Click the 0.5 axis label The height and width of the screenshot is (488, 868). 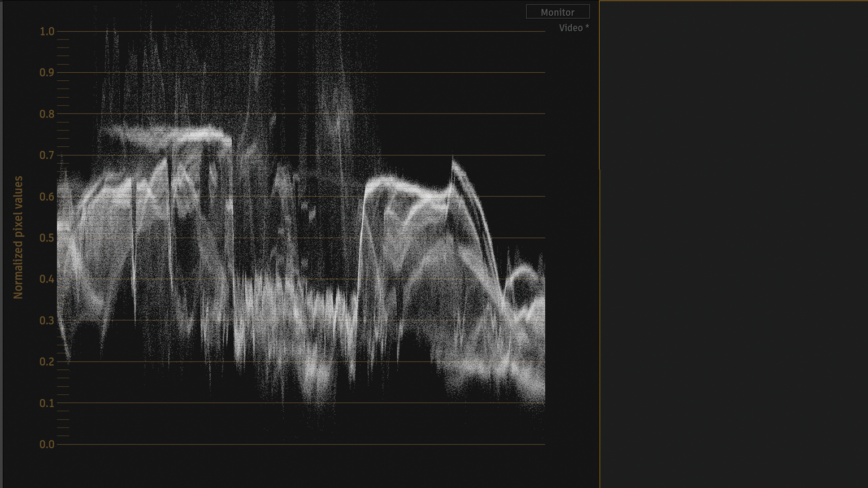coord(47,238)
